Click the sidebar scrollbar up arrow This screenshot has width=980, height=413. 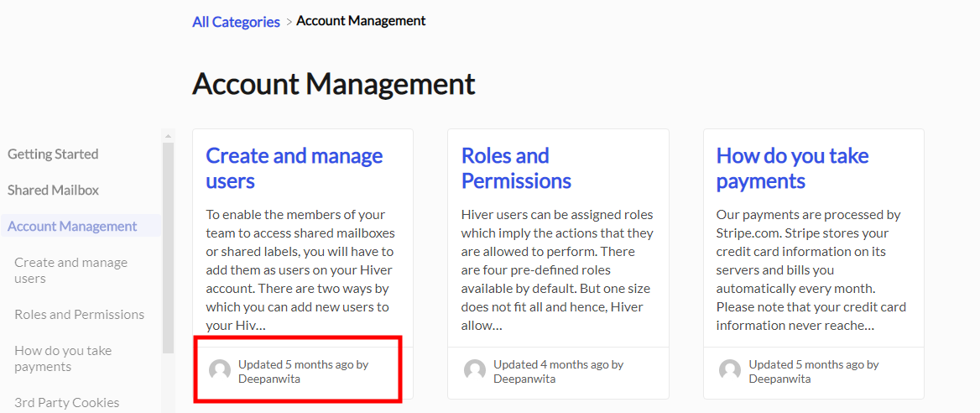point(168,136)
